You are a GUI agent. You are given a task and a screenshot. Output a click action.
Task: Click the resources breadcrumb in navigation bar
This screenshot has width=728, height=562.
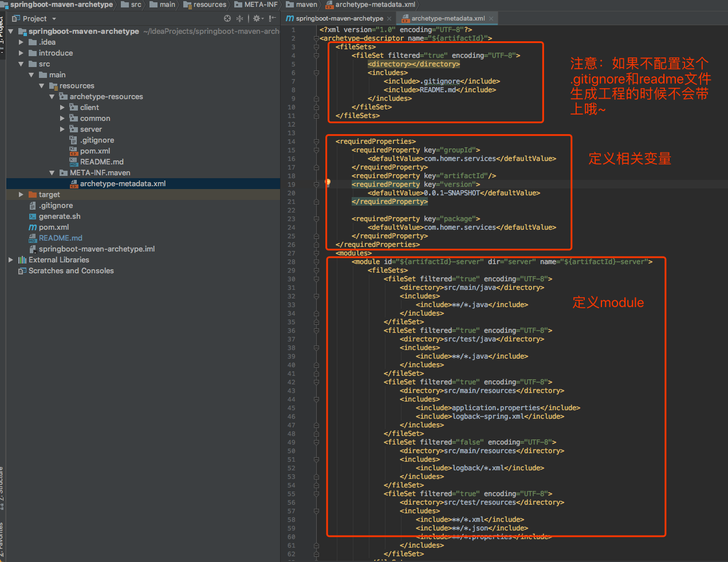(205, 5)
